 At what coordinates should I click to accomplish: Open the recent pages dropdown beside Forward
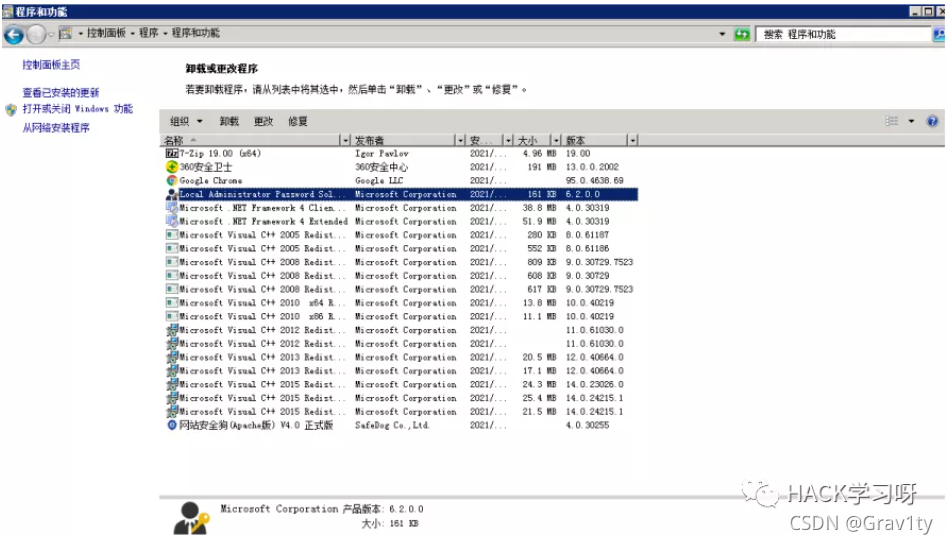51,34
